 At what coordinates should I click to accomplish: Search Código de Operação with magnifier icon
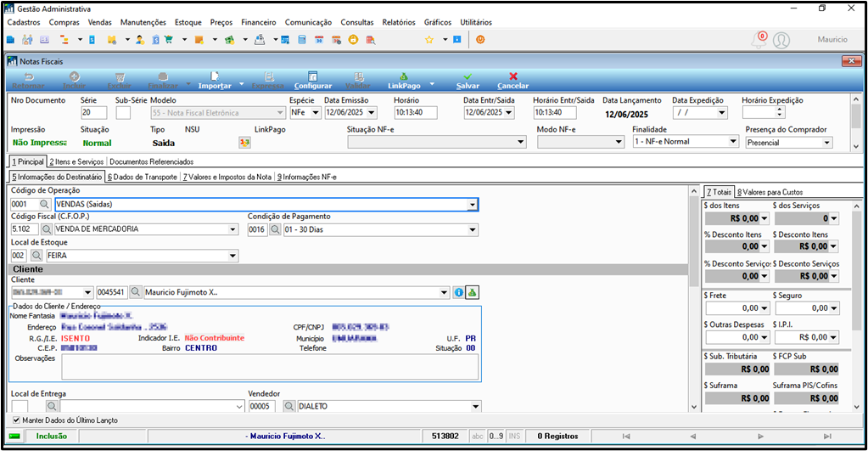point(44,204)
